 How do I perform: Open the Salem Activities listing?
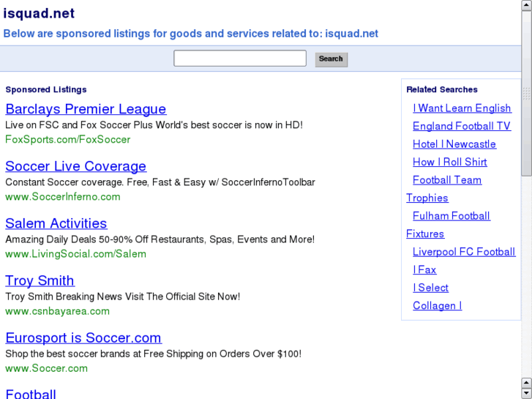click(56, 223)
